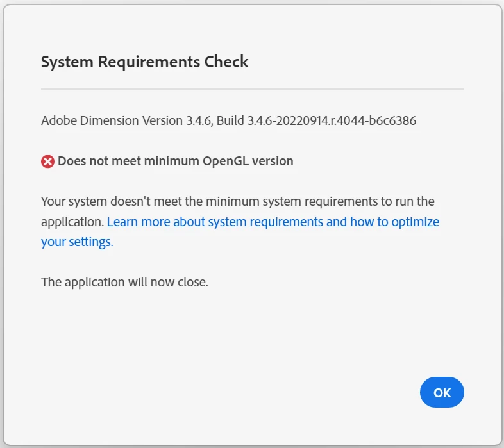Click the Adobe Dimension Version 3.4.6 build text

point(228,121)
